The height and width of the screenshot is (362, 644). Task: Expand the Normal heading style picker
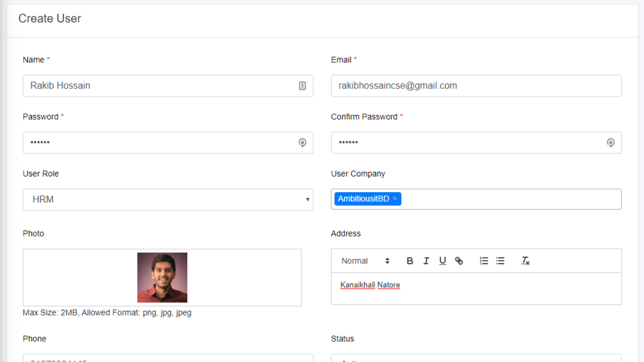(365, 261)
